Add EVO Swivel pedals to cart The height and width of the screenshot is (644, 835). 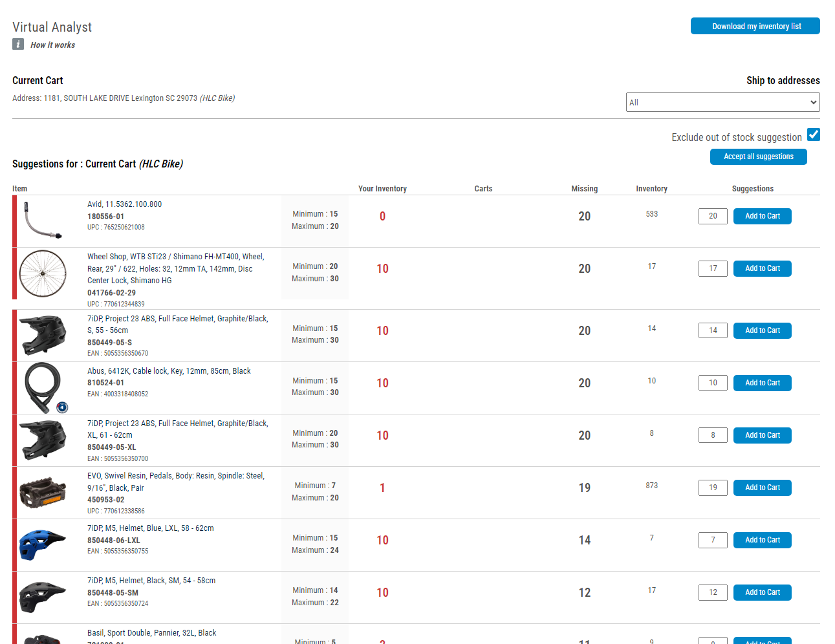762,488
